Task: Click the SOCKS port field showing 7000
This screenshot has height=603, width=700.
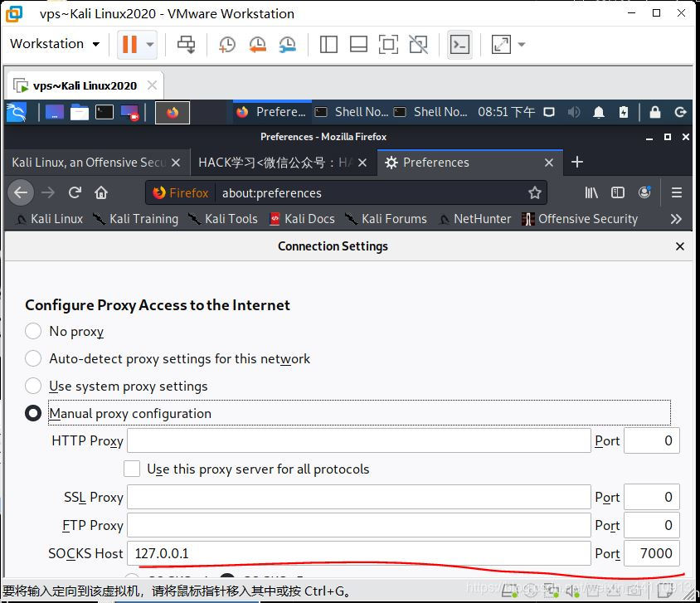Action: [652, 553]
